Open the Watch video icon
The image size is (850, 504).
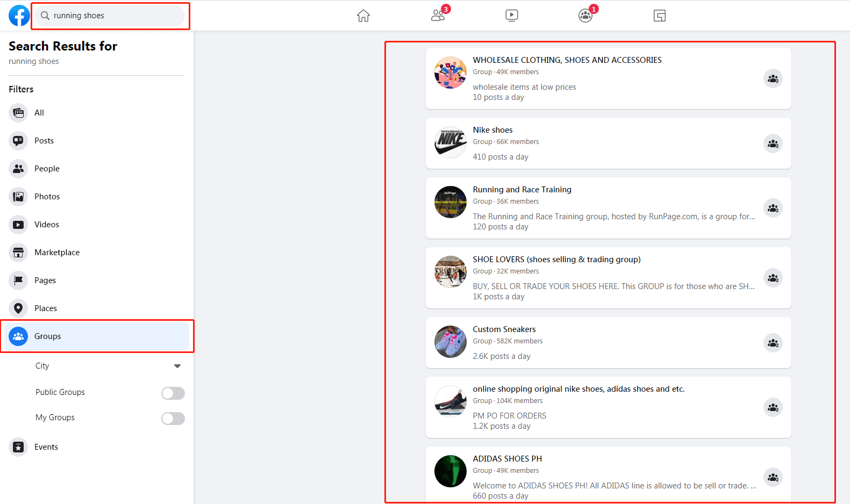[x=512, y=16]
